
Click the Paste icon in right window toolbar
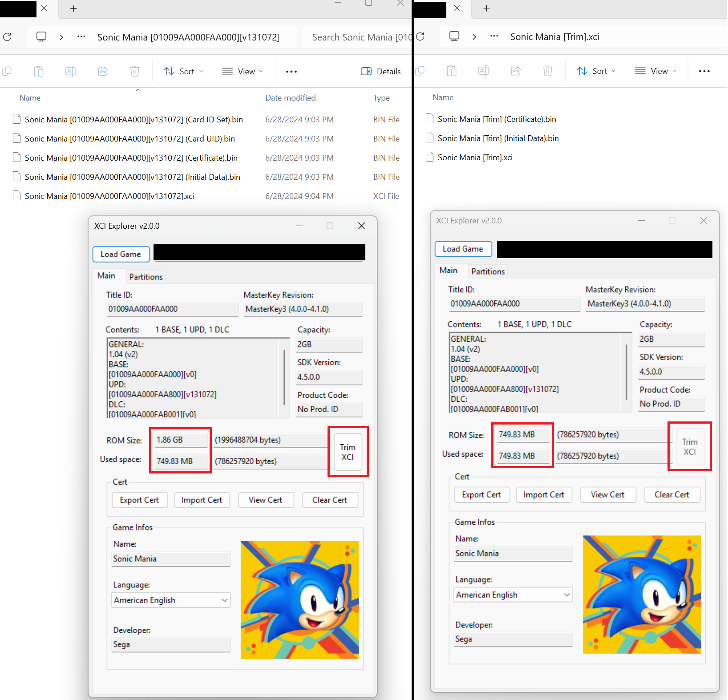[452, 71]
